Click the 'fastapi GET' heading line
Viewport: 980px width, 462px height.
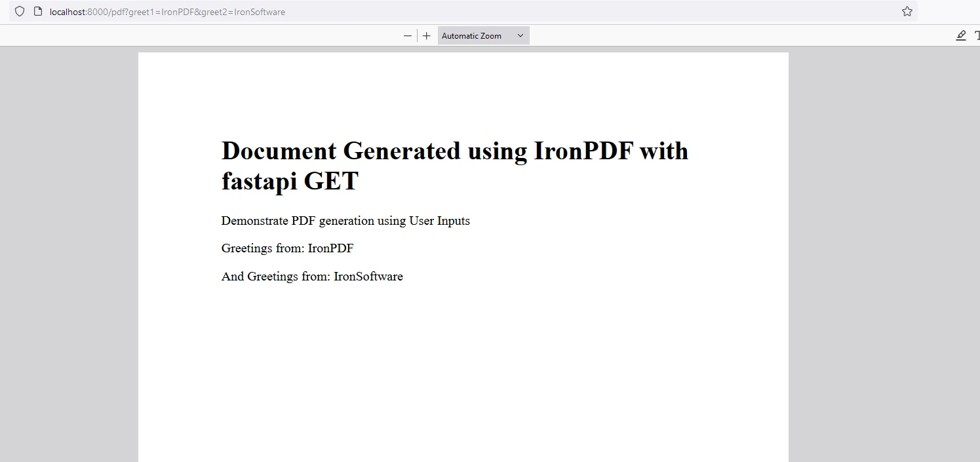coord(290,181)
